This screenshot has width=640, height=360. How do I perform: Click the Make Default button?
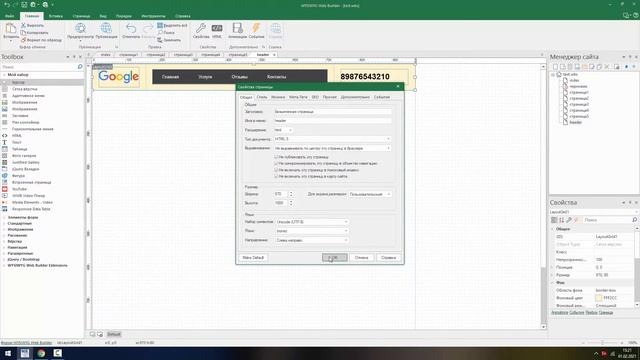click(253, 258)
